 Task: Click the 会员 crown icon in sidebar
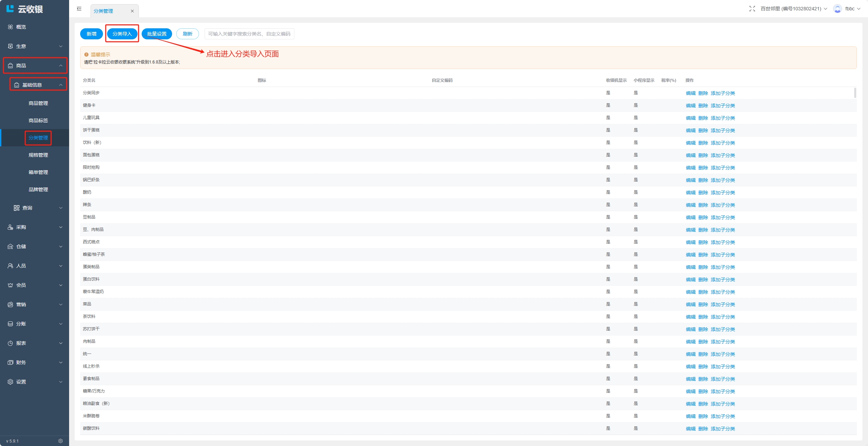(10, 285)
